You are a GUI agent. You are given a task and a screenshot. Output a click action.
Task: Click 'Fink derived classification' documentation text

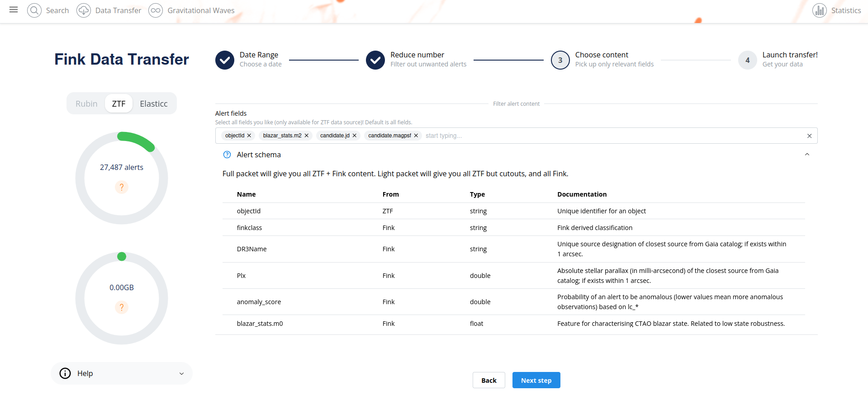click(x=595, y=228)
